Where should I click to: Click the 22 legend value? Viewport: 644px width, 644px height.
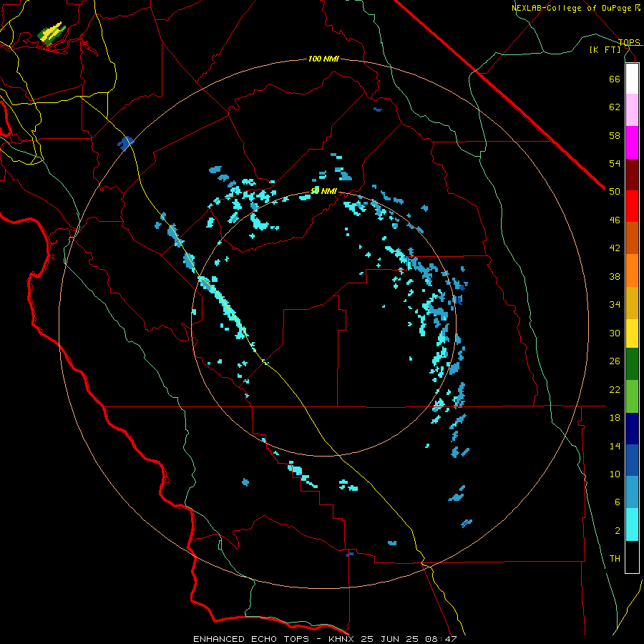(x=615, y=389)
